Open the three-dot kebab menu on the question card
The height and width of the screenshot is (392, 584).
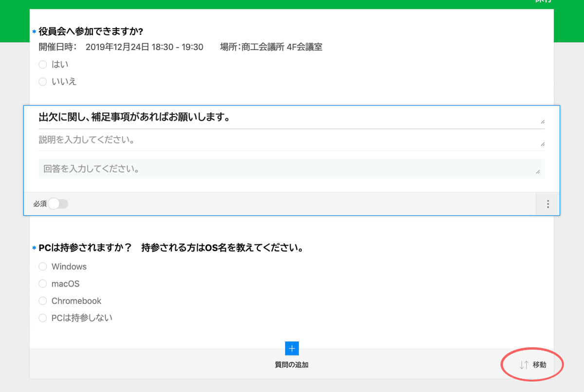pyautogui.click(x=547, y=204)
